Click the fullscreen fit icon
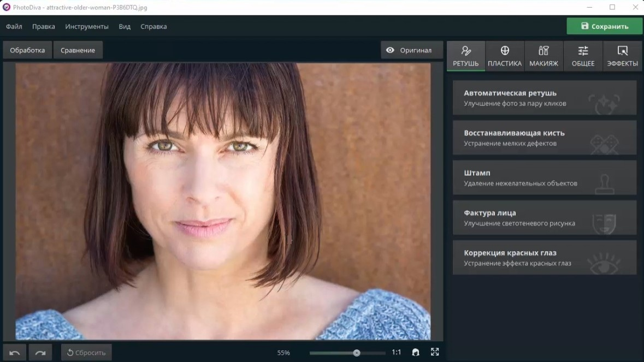 (435, 352)
